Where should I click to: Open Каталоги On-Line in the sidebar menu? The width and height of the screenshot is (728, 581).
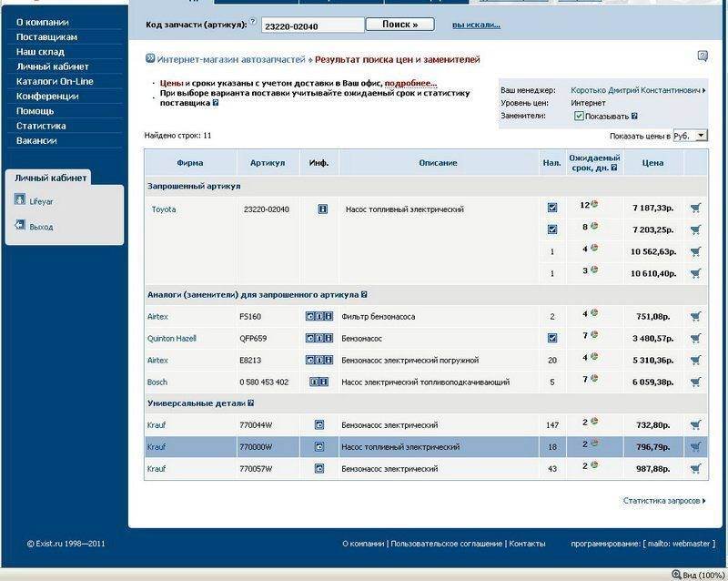(55, 81)
